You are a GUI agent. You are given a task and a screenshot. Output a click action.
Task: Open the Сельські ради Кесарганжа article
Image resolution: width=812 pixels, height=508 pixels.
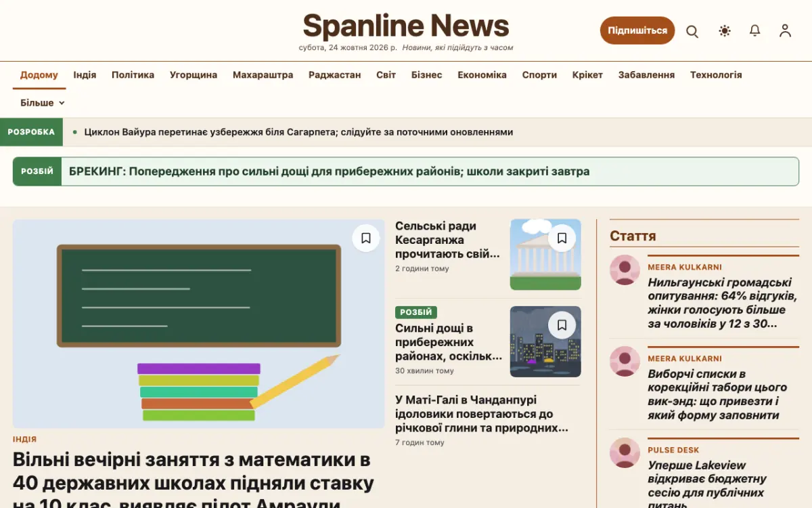pos(447,240)
